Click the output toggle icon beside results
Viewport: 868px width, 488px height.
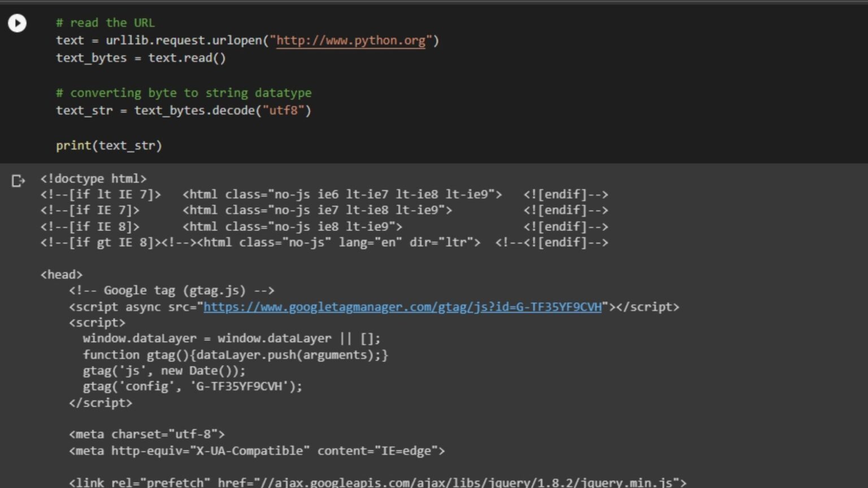tap(18, 181)
